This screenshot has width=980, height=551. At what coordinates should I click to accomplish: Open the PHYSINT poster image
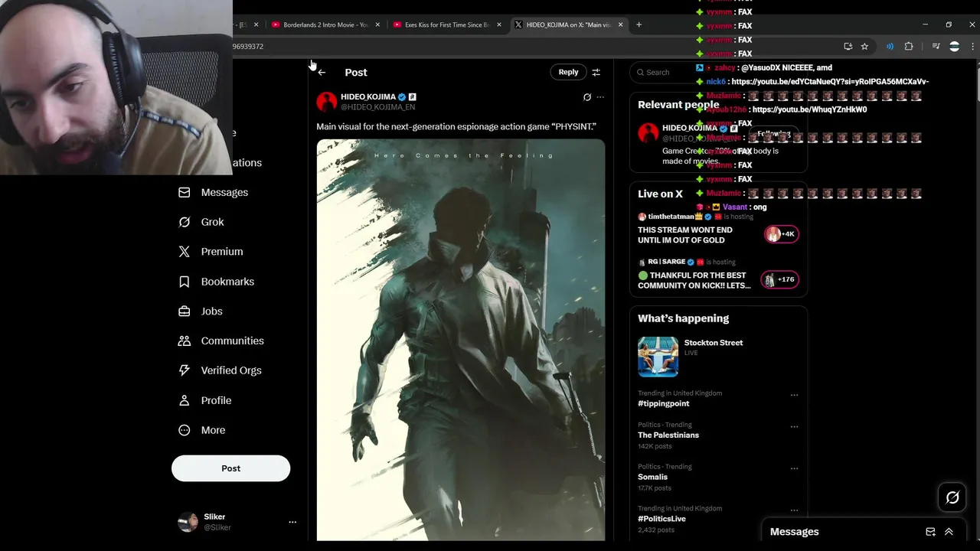[x=461, y=340]
